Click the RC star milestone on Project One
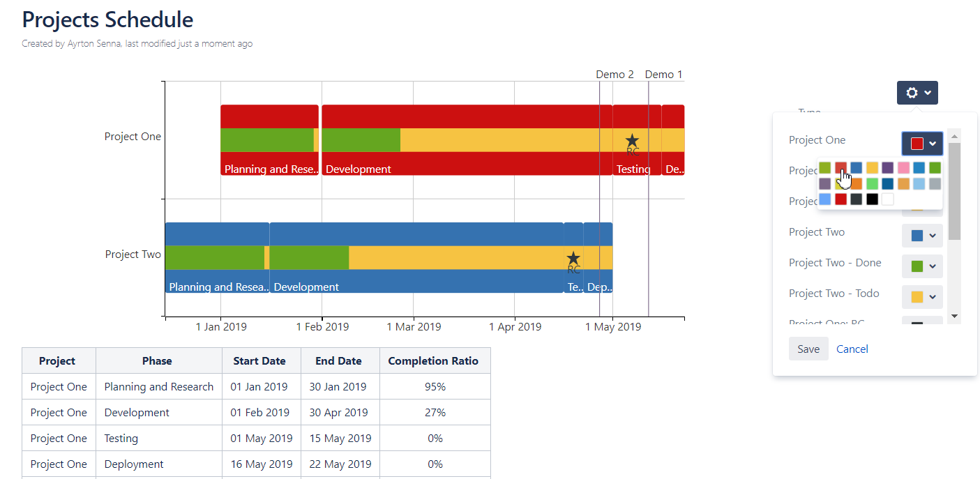This screenshot has height=479, width=980. (x=632, y=142)
